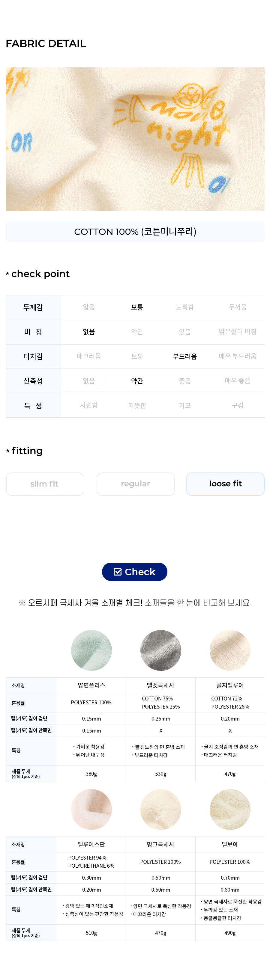Click the fabric close-up photo with night print
Viewport: 270px width, 980px height.
coord(135,139)
